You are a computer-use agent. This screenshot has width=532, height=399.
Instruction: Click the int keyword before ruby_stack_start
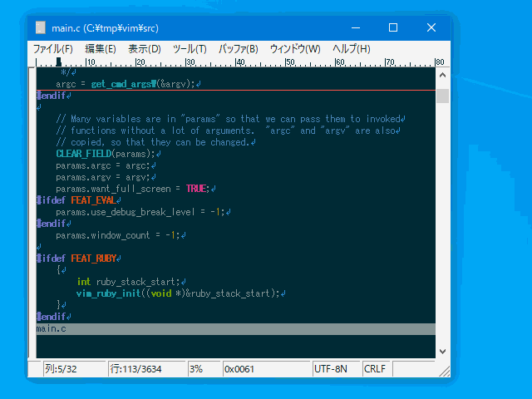(x=83, y=282)
